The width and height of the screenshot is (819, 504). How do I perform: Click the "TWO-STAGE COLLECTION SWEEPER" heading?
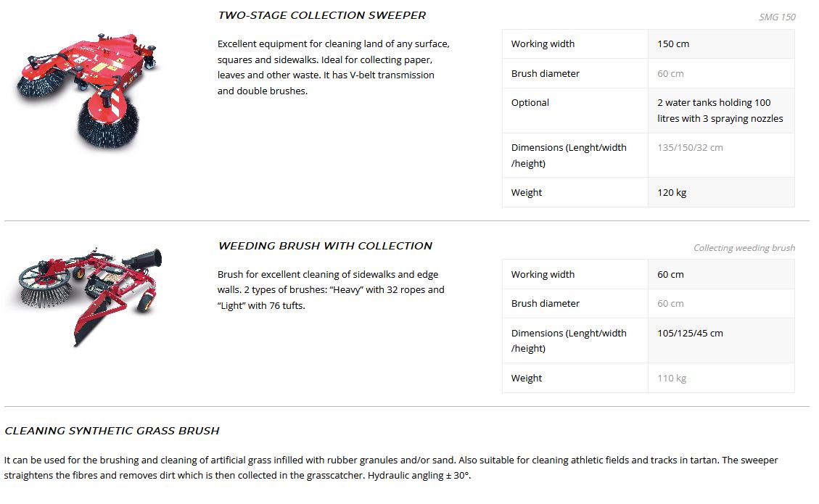pos(322,15)
